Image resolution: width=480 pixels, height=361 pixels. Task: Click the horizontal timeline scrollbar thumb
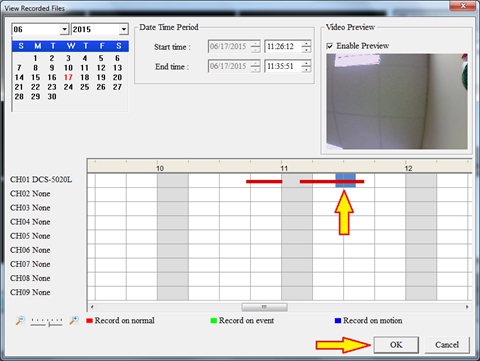[264, 307]
